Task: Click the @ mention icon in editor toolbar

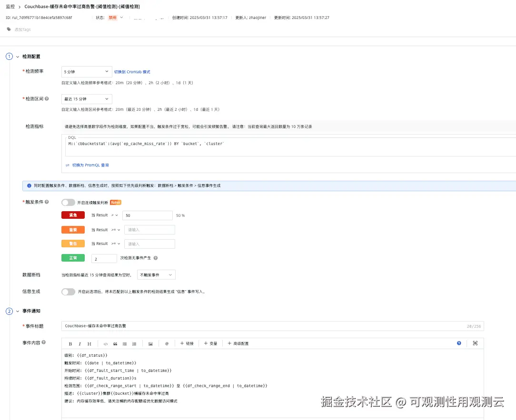Action: (167, 344)
